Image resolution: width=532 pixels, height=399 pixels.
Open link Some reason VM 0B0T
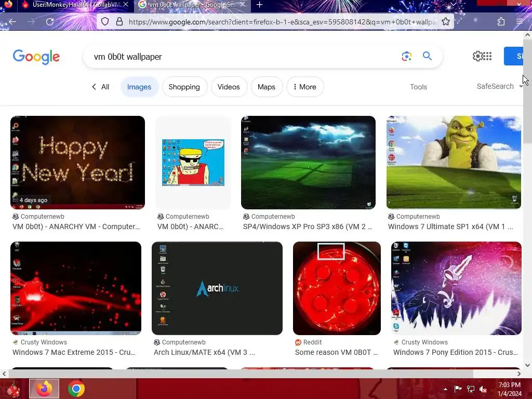point(336,353)
